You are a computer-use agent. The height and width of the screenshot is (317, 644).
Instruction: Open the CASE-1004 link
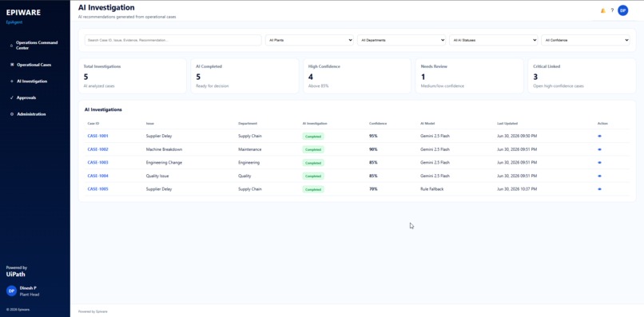[97, 176]
